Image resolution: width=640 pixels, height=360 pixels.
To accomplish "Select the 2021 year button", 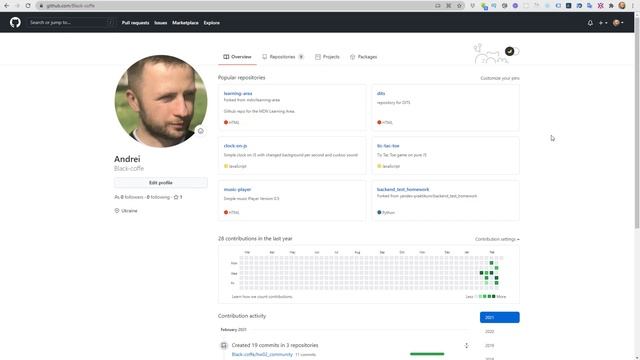I will [500, 317].
